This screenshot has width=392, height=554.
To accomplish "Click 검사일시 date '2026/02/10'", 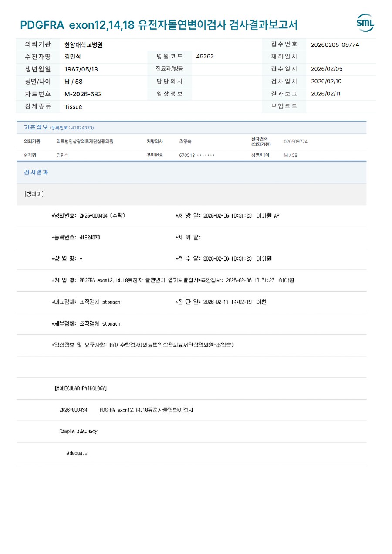I will click(x=326, y=82).
